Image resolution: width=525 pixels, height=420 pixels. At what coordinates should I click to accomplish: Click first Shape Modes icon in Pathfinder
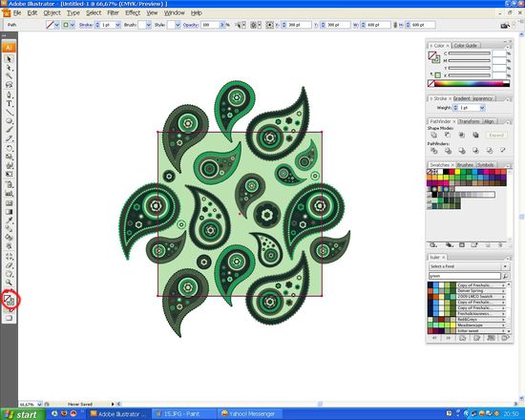[434, 135]
